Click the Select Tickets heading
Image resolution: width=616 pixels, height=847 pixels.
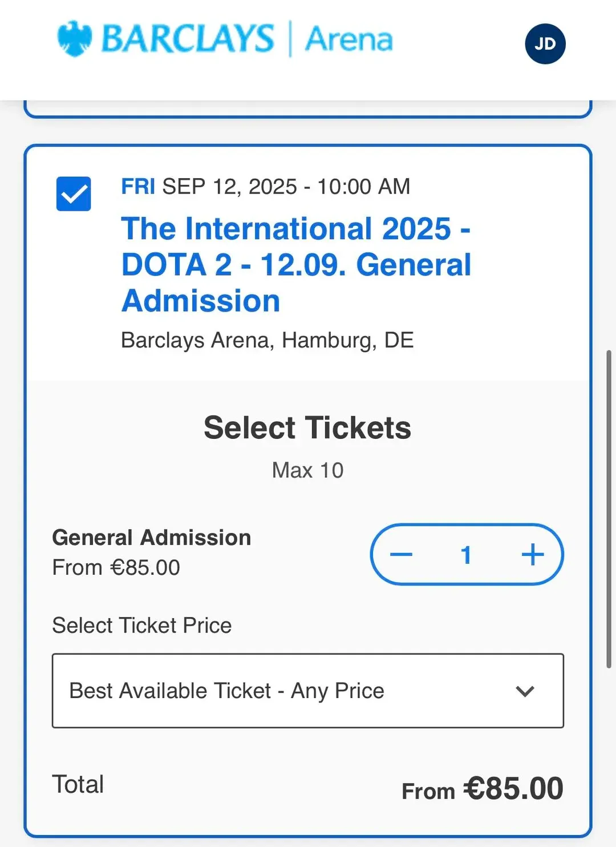307,427
